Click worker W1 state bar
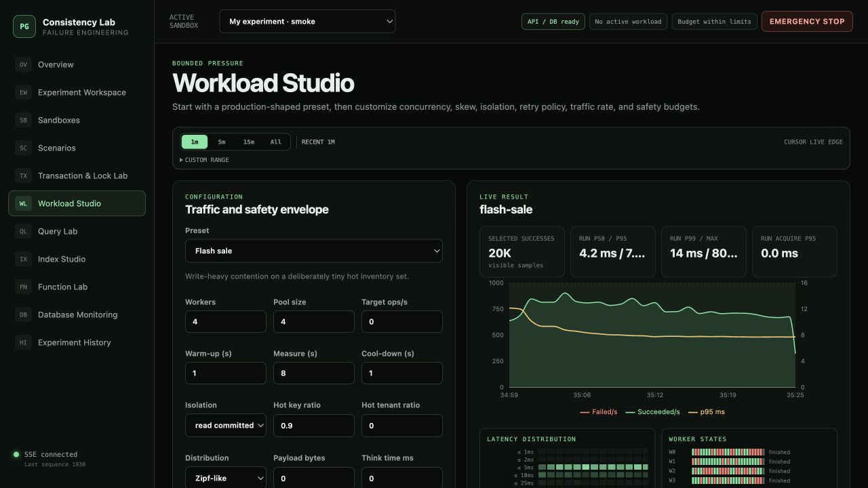This screenshot has width=868, height=488. click(x=728, y=462)
